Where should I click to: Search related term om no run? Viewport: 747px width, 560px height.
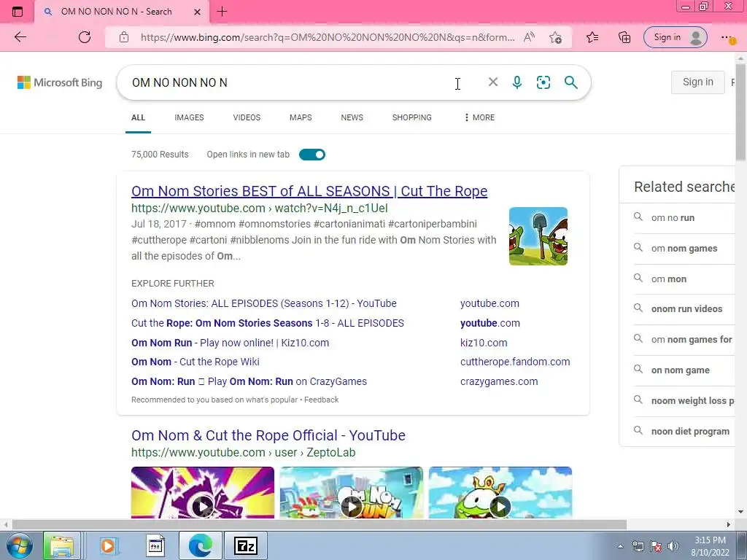click(x=673, y=217)
